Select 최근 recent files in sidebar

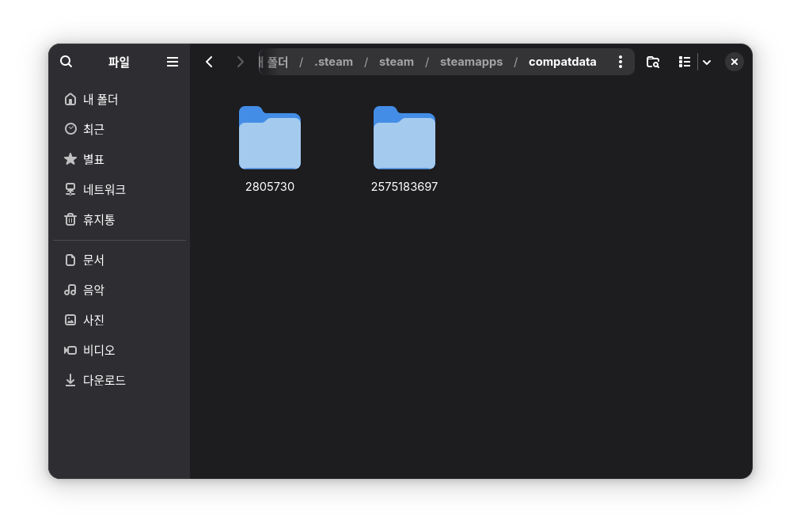point(93,129)
